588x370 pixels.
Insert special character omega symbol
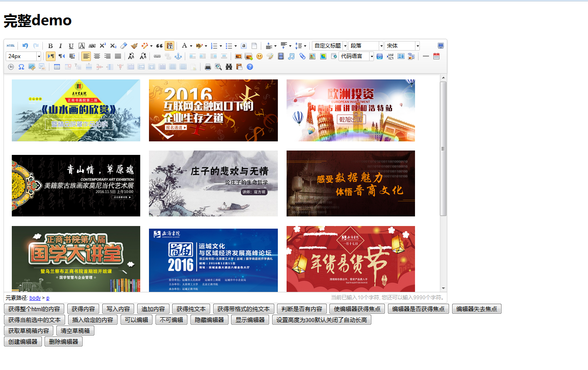pyautogui.click(x=21, y=67)
